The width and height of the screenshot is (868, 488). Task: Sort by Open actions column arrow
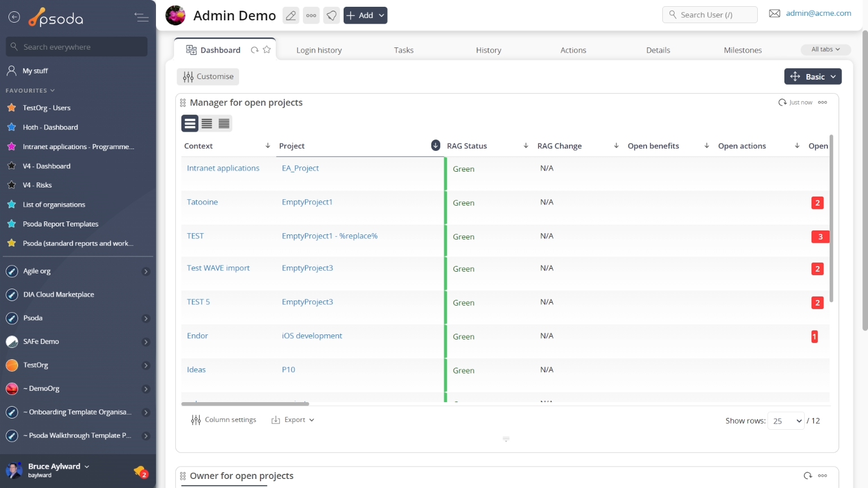tap(797, 146)
